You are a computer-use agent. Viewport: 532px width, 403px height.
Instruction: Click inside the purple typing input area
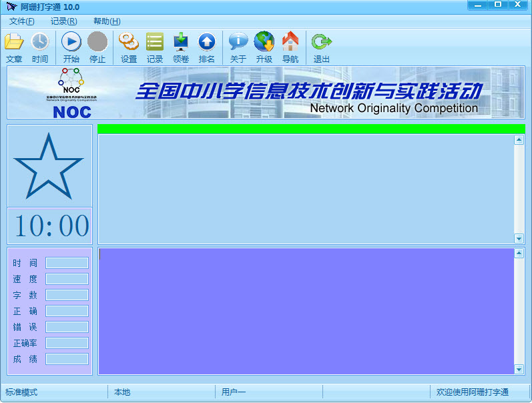pos(306,311)
